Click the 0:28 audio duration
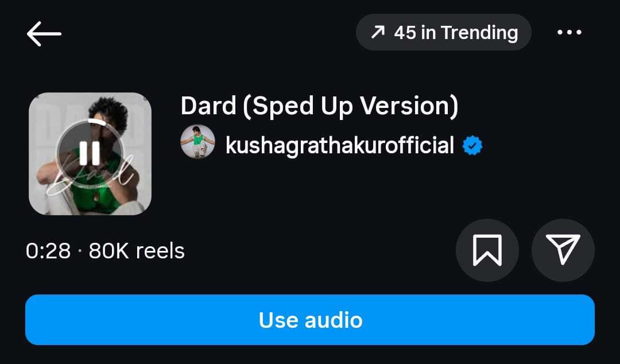Viewport: 620px width, 364px height. tap(48, 251)
